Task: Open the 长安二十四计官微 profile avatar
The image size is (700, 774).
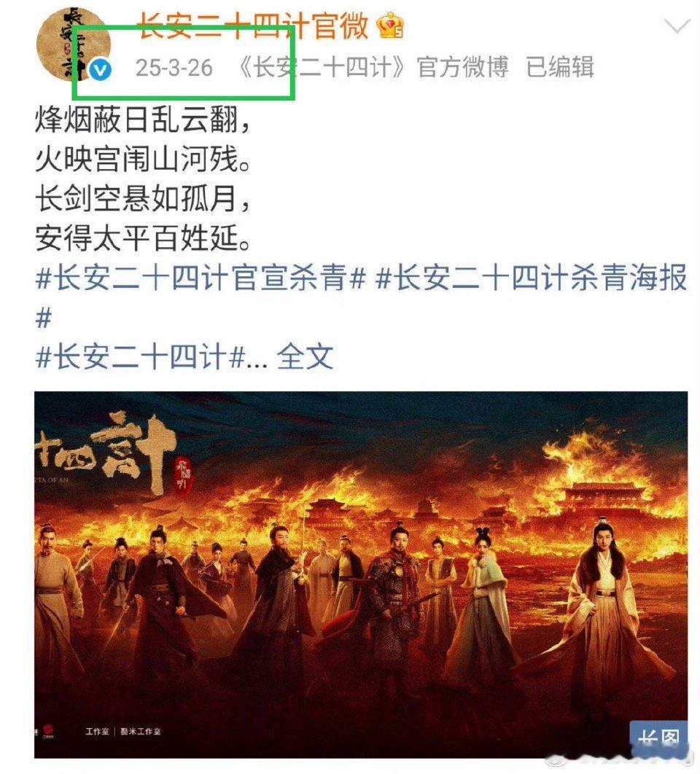Action: point(74,43)
